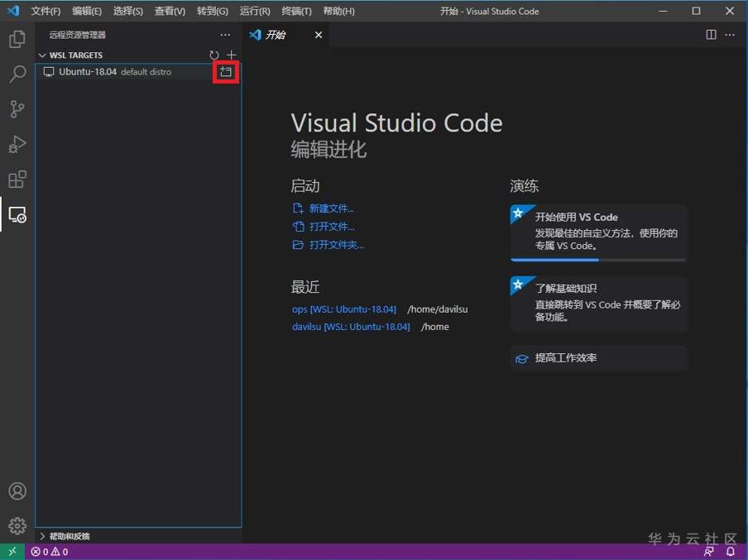Open the 帮助(H) menu
The image size is (748, 560).
point(338,11)
